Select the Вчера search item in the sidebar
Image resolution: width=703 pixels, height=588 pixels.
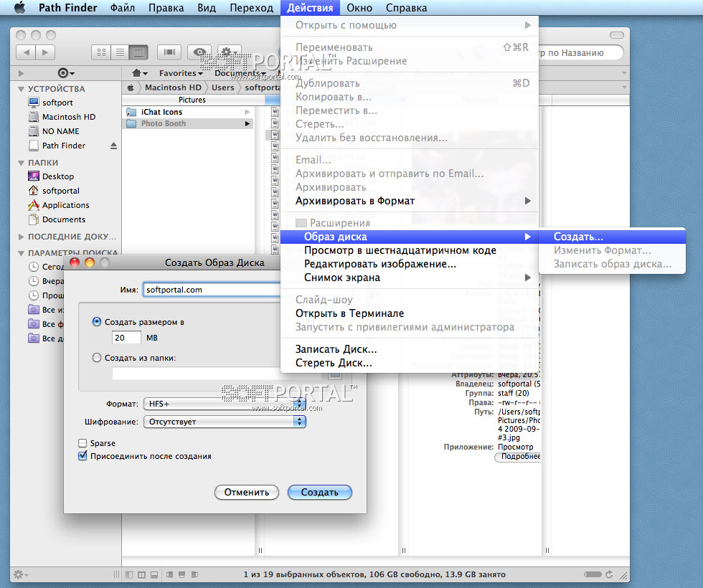click(x=46, y=281)
